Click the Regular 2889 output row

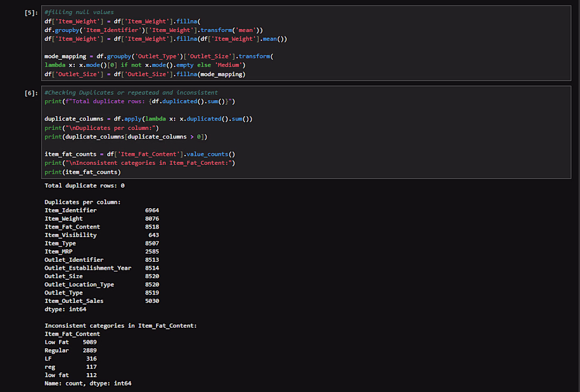tap(71, 350)
